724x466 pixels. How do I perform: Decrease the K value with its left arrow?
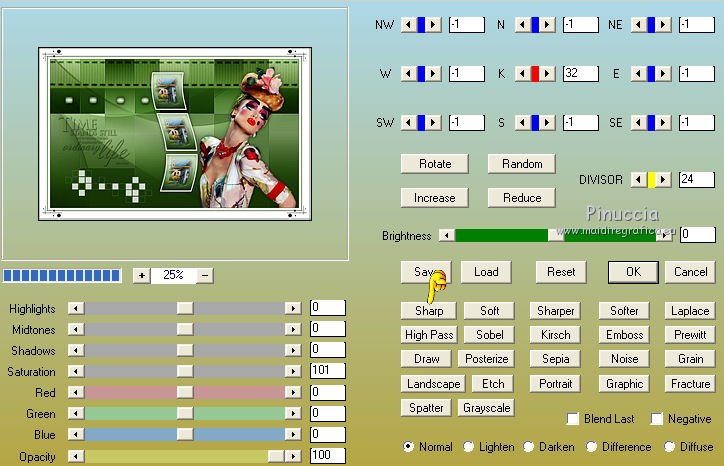[x=523, y=73]
